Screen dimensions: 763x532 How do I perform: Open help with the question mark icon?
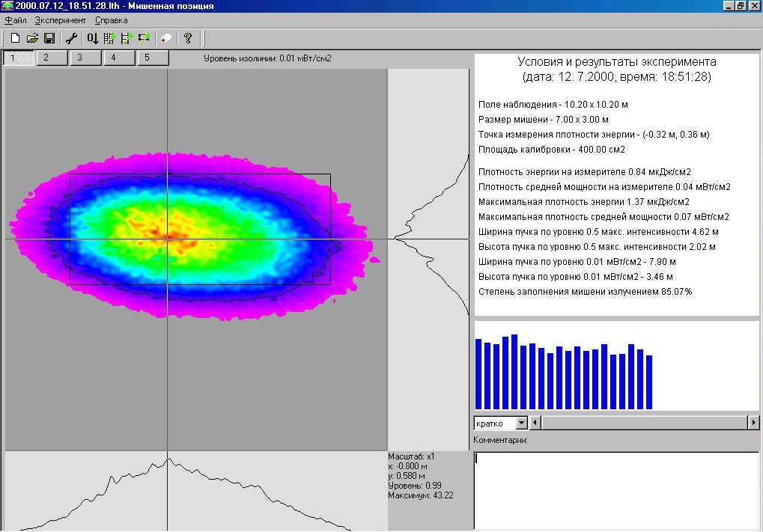click(x=188, y=38)
